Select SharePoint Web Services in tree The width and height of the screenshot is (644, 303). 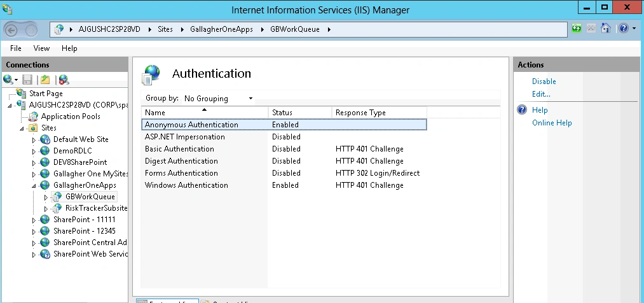90,254
